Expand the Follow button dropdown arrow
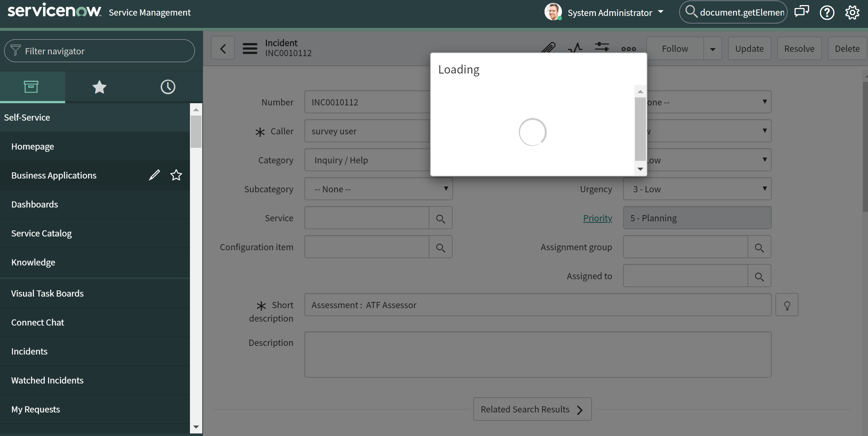868x436 pixels. point(712,49)
